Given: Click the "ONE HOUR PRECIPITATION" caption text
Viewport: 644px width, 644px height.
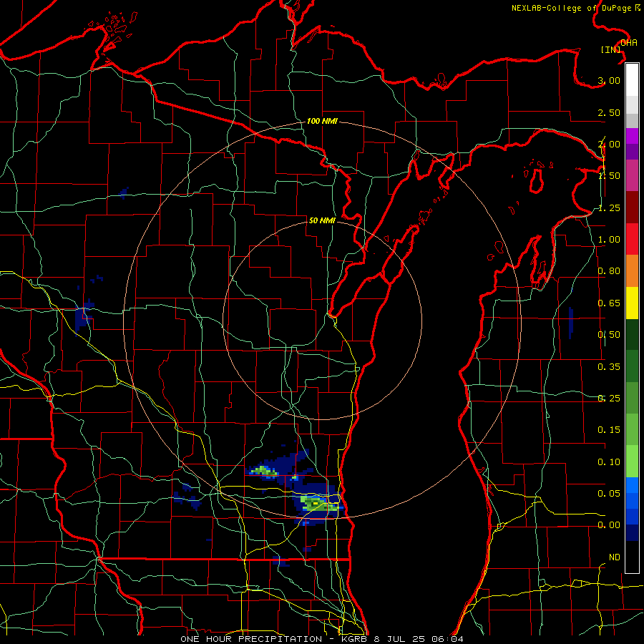Looking at the screenshot, I should pos(251,639).
